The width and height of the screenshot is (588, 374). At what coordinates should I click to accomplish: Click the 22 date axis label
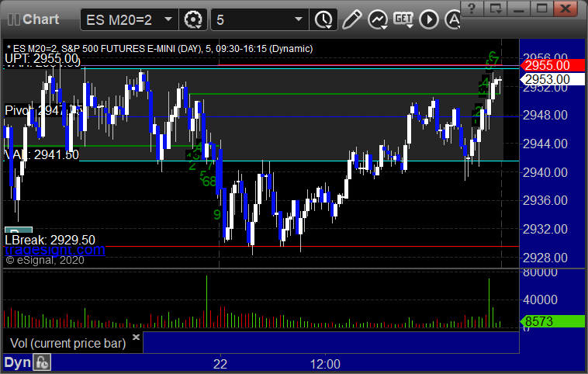point(220,364)
